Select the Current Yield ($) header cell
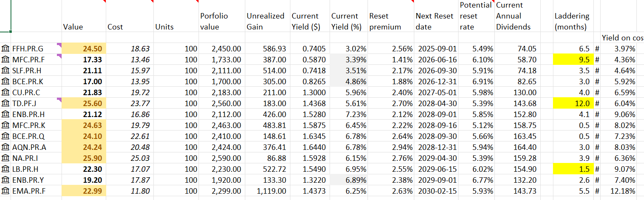This screenshot has height=200, width=644. coord(309,16)
